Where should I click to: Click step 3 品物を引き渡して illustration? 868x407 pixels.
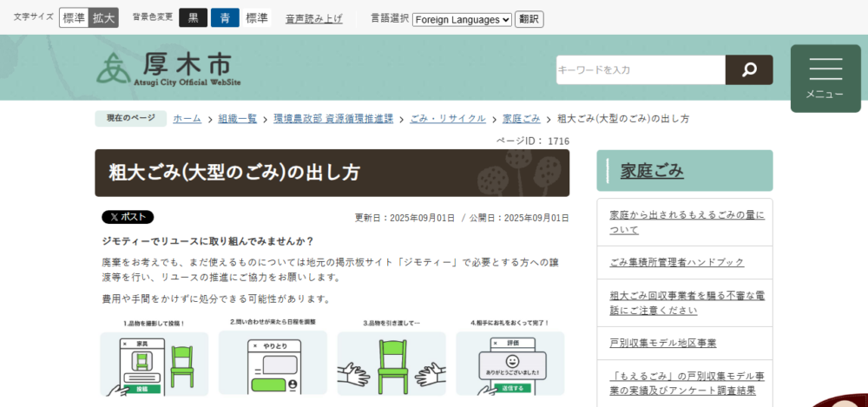point(391,358)
